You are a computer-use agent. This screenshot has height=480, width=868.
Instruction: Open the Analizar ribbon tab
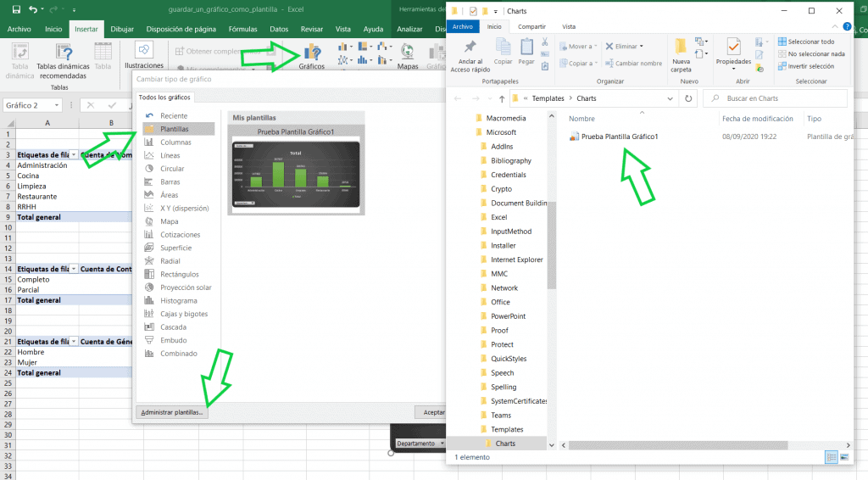click(x=409, y=29)
